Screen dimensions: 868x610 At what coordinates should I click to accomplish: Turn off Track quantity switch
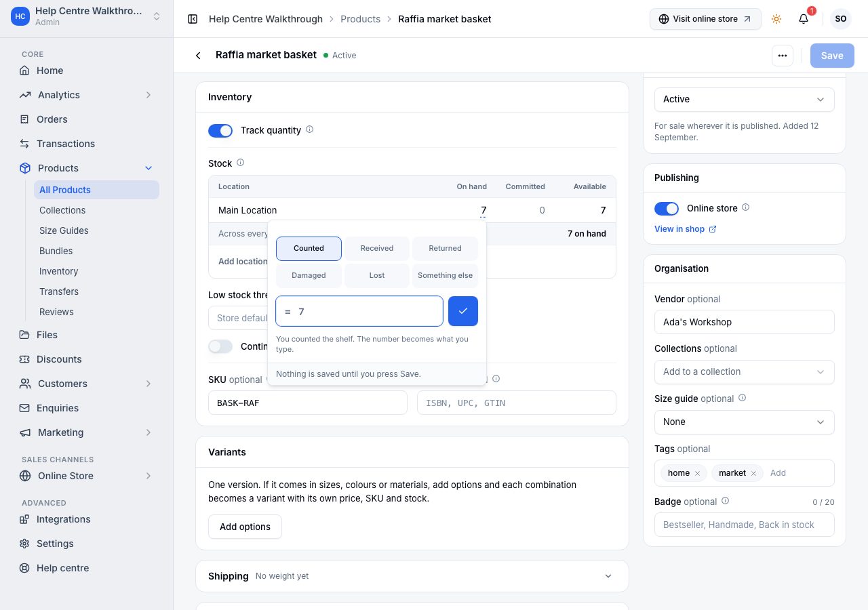coord(220,130)
